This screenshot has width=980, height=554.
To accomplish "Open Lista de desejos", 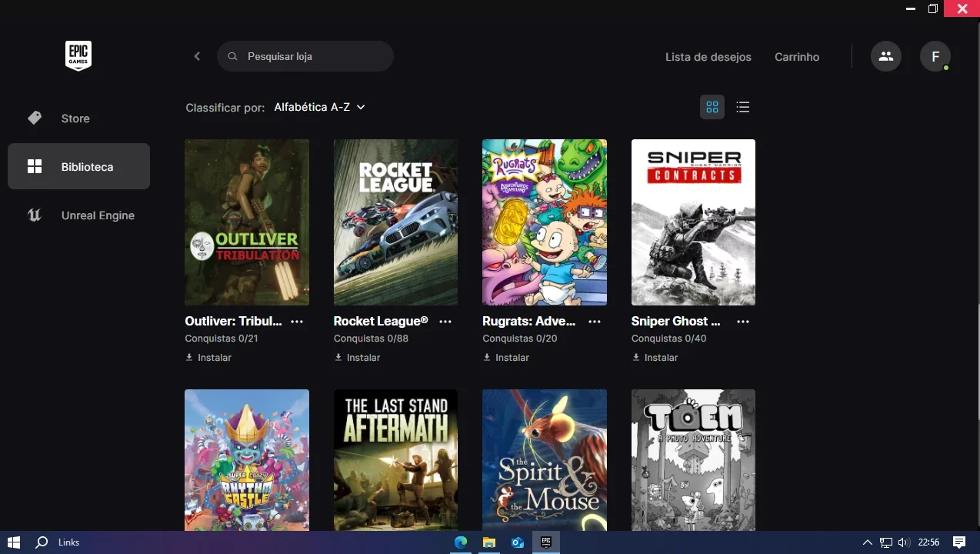I will click(708, 57).
